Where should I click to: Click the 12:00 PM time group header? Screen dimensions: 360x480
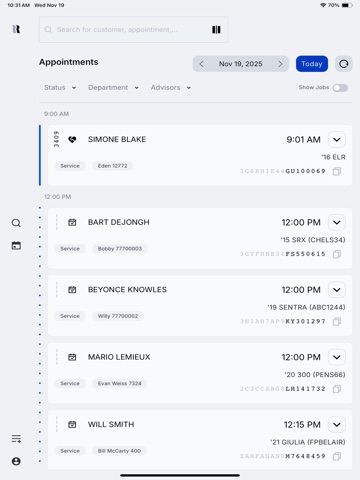click(57, 197)
